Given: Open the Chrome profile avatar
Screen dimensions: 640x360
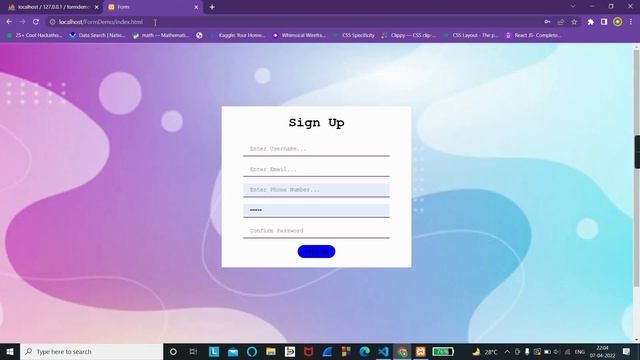Looking at the screenshot, I should [x=618, y=22].
